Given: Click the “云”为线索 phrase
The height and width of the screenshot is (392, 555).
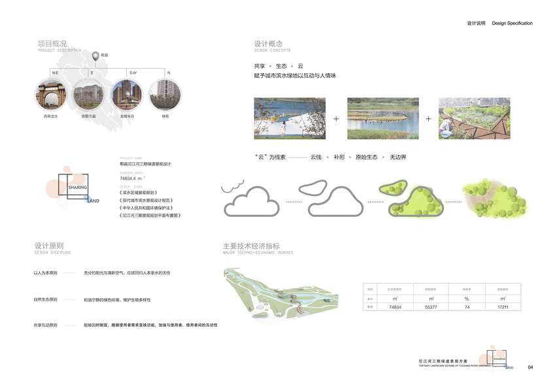Looking at the screenshot, I should pos(270,157).
